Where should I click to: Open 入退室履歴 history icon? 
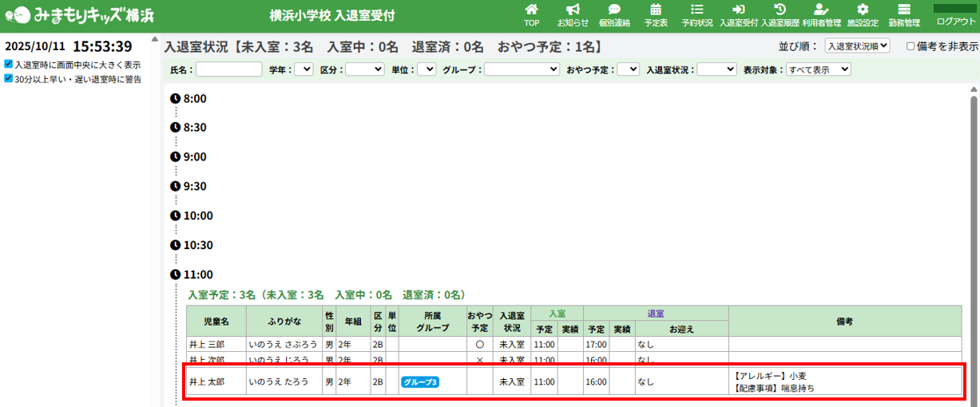[780, 15]
